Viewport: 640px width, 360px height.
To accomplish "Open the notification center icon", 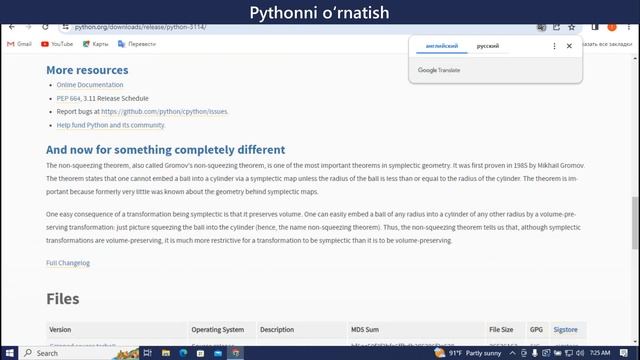I will pyautogui.click(x=623, y=353).
